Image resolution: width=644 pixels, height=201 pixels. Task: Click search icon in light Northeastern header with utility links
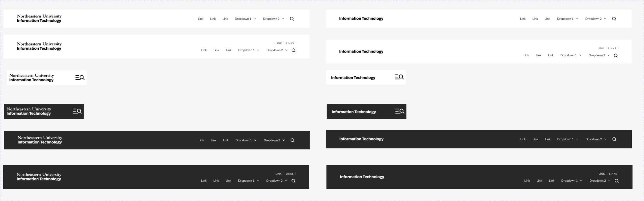294,50
